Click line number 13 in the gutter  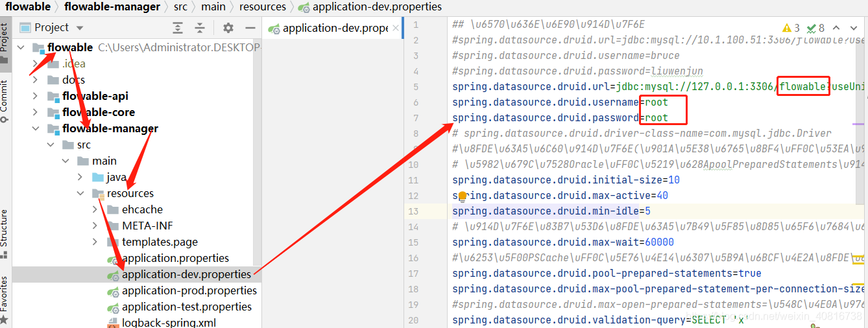(x=412, y=211)
